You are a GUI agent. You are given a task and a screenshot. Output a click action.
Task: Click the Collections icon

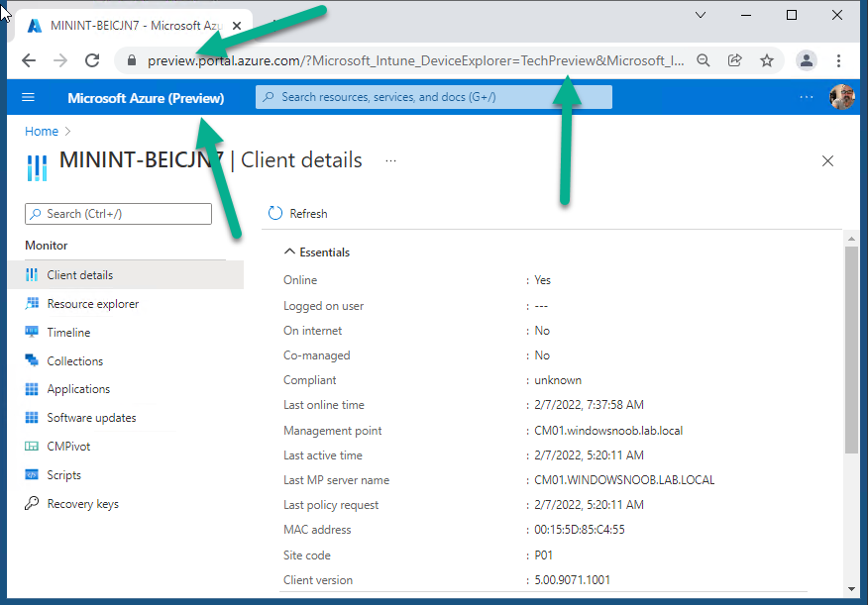(32, 360)
